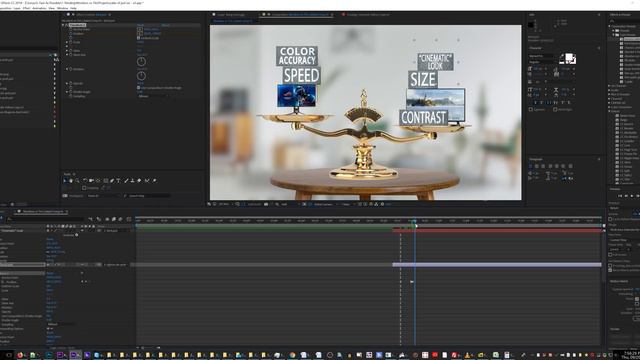Open Chrome from the Windows taskbar
Image resolution: width=640 pixels, height=360 pixels.
(292, 355)
